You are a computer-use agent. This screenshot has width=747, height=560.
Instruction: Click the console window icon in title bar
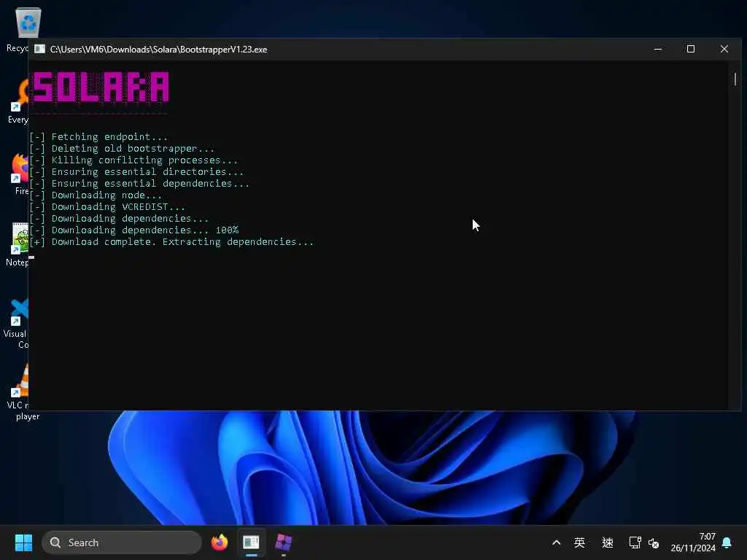[39, 49]
